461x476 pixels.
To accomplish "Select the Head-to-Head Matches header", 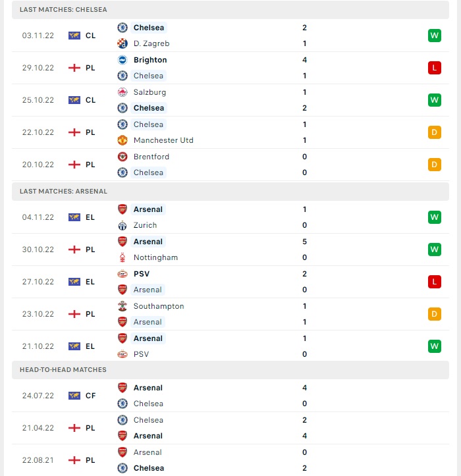I will click(x=230, y=370).
